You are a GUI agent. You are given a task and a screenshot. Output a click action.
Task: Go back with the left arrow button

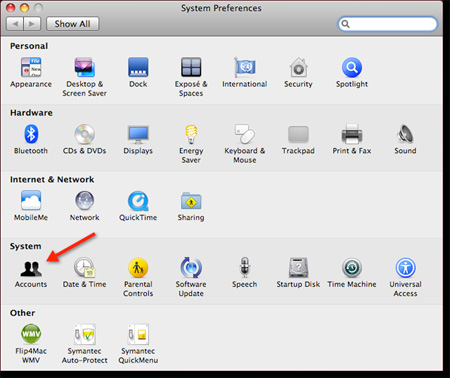15,24
